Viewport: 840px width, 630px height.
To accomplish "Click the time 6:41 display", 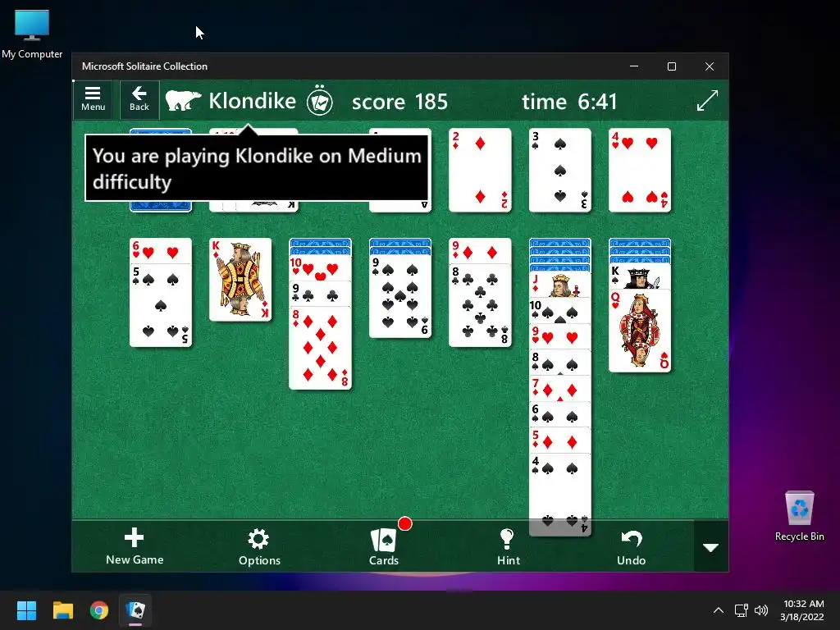I will tap(569, 101).
